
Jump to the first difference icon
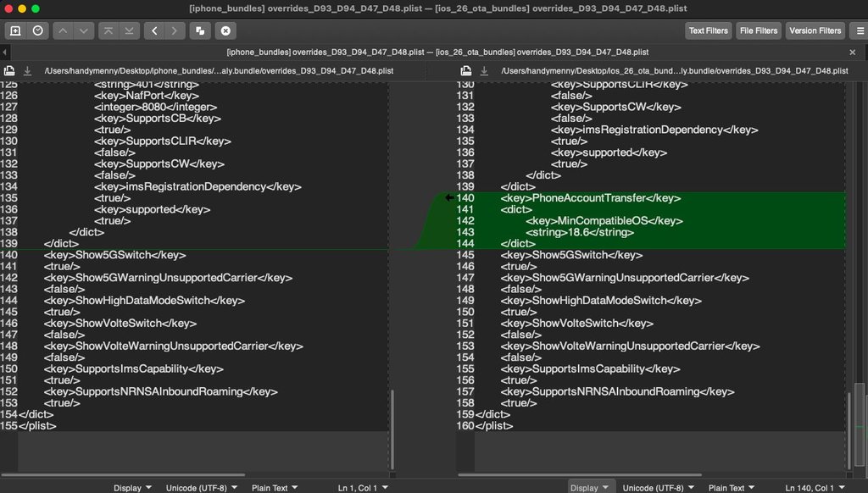[108, 30]
